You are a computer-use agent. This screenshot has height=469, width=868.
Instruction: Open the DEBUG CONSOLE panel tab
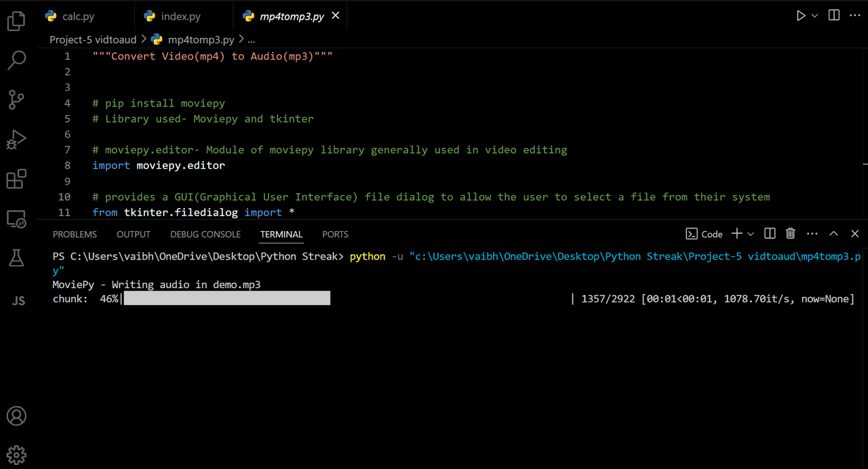pyautogui.click(x=205, y=234)
